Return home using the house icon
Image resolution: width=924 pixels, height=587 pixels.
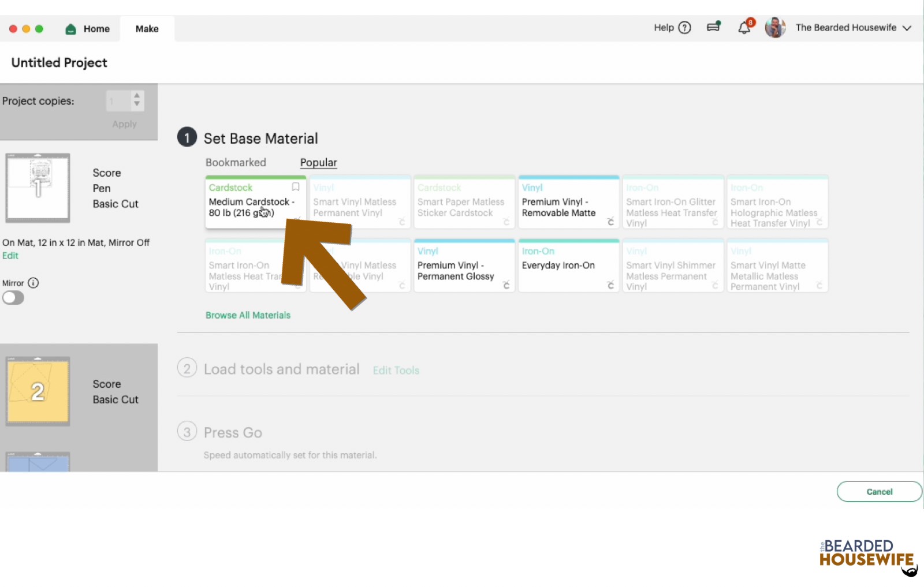tap(70, 28)
